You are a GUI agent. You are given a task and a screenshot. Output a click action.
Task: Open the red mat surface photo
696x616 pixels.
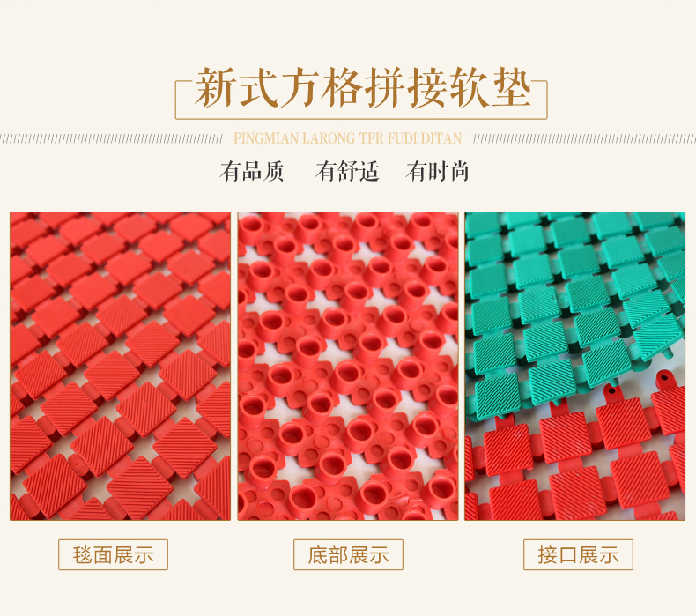pyautogui.click(x=121, y=366)
